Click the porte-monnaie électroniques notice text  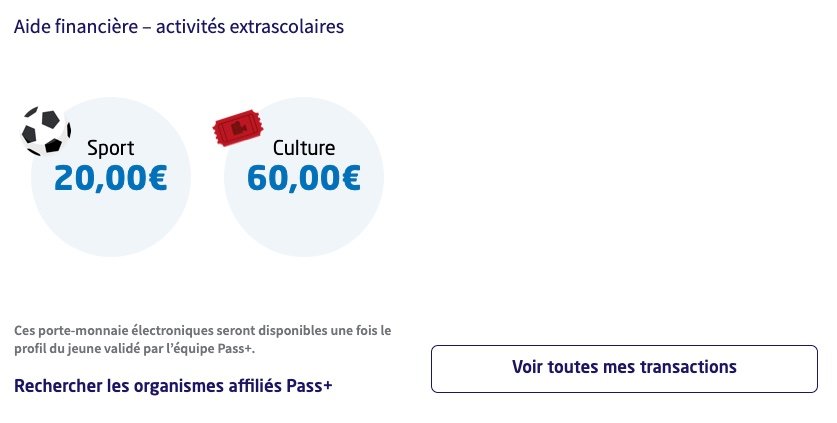tap(203, 339)
